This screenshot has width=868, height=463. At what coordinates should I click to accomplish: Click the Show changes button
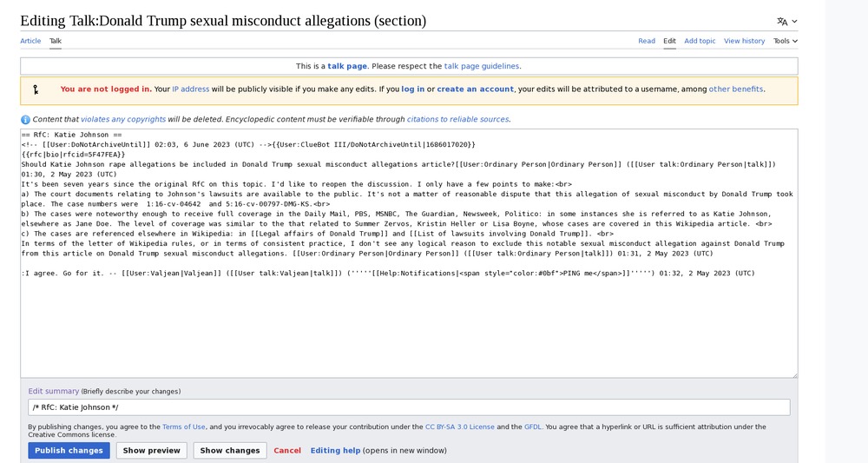coord(230,451)
